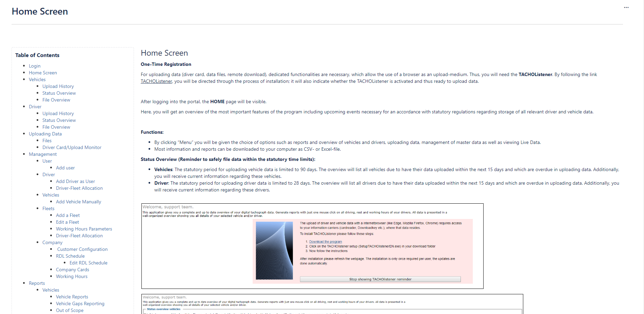
Task: Open Driver Card/Upload Monitor link
Action: click(72, 147)
